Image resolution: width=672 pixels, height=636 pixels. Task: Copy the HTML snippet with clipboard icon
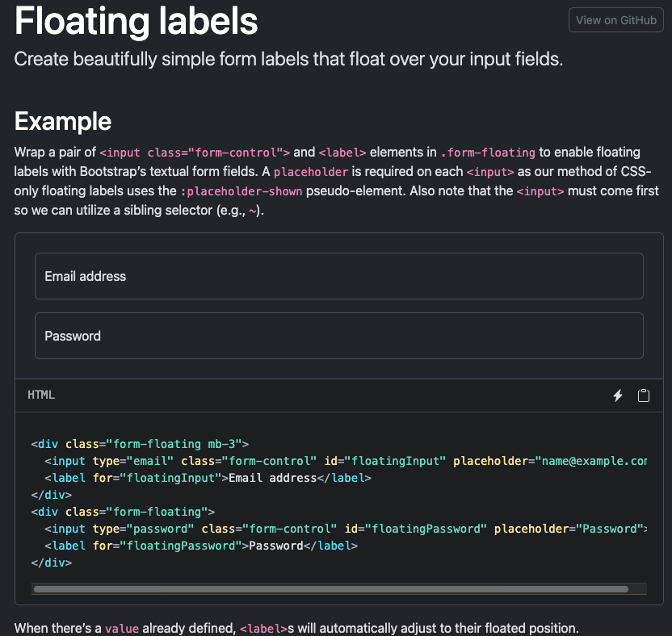pos(643,395)
